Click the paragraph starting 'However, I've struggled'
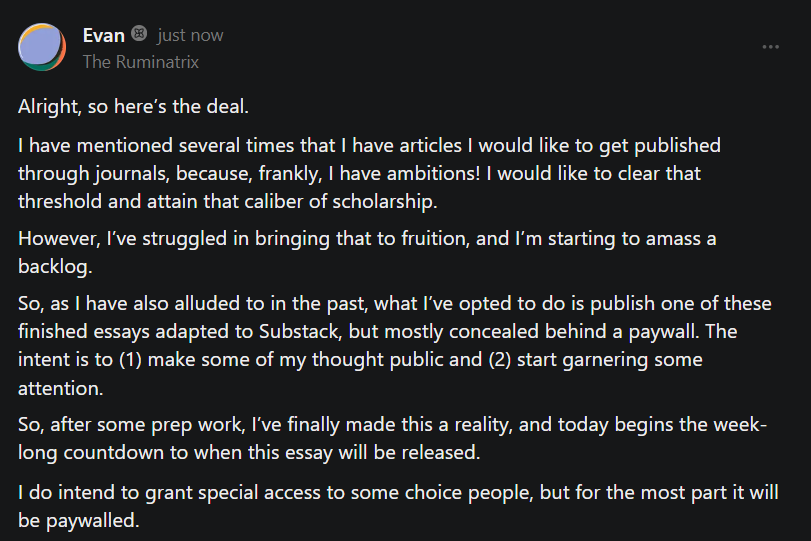811x541 pixels. [x=367, y=252]
